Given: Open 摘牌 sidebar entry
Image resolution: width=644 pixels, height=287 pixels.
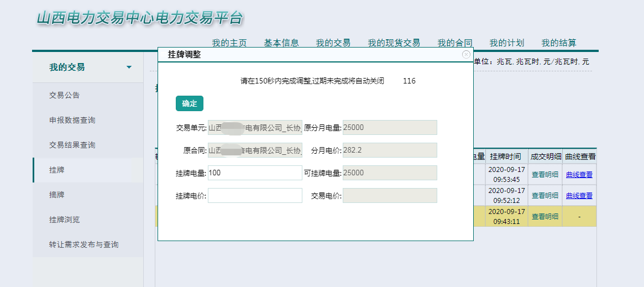Looking at the screenshot, I should pyautogui.click(x=57, y=195).
